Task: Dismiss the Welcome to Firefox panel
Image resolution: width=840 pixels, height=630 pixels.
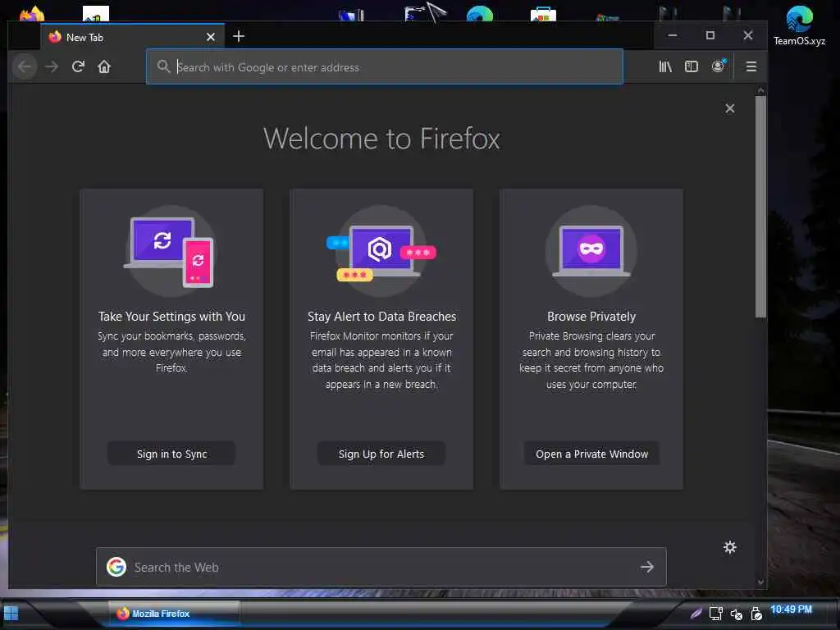Action: tap(729, 108)
